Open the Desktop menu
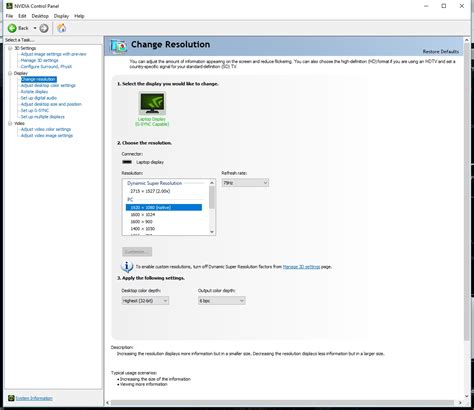 click(x=40, y=16)
